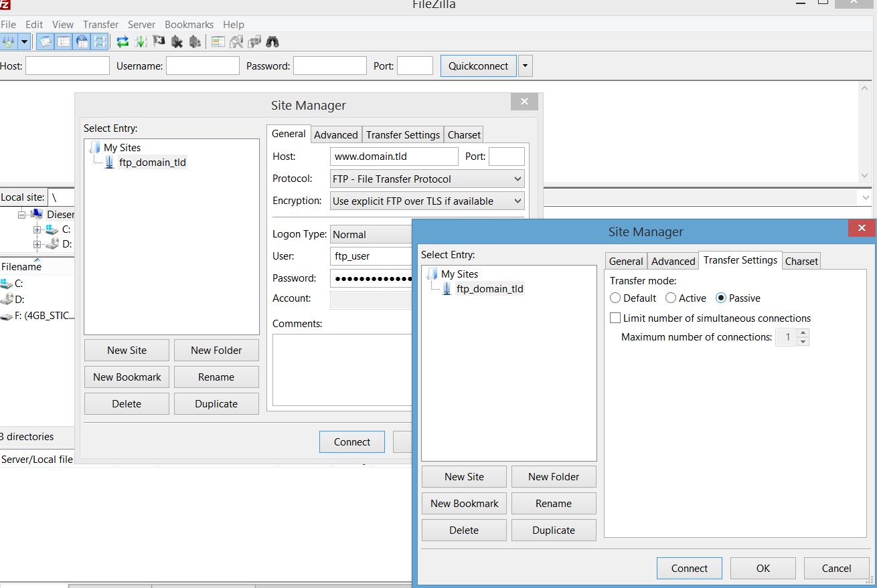Open Protocol dropdown in back Site Manager
Screen dimensions: 877x588
point(427,179)
